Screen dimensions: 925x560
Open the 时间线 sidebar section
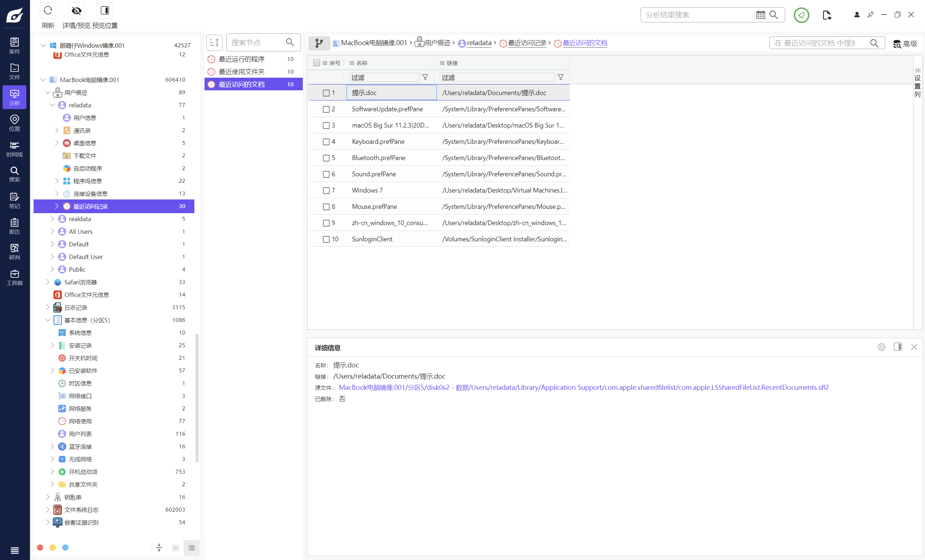14,149
